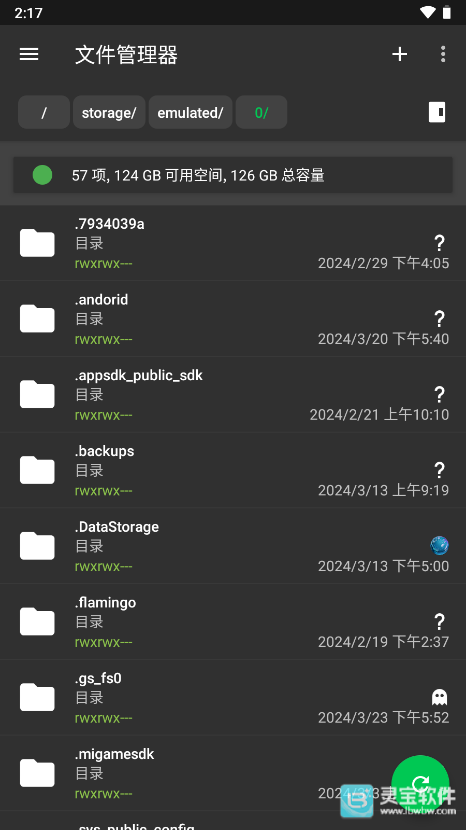The image size is (466, 830).
Task: Tap the storage capacity info bar
Action: click(233, 175)
